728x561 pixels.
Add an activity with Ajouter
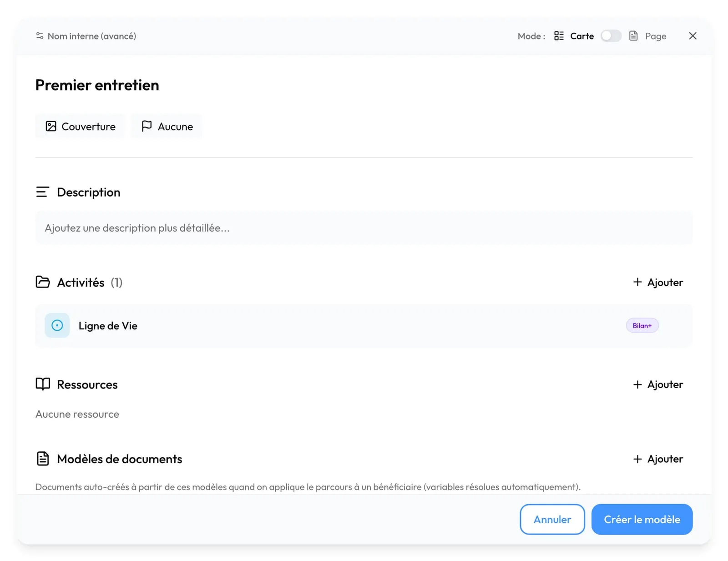(658, 283)
